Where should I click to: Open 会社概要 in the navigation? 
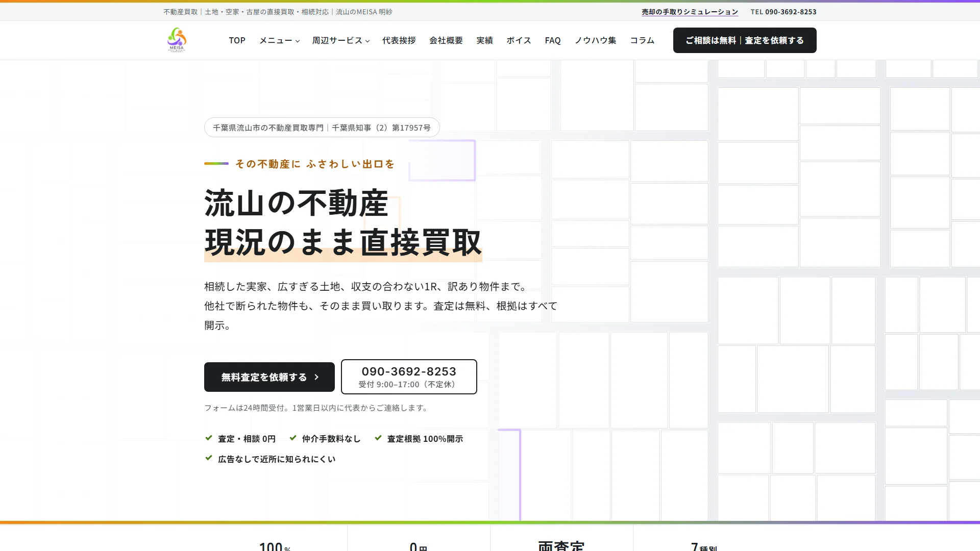[x=446, y=40]
